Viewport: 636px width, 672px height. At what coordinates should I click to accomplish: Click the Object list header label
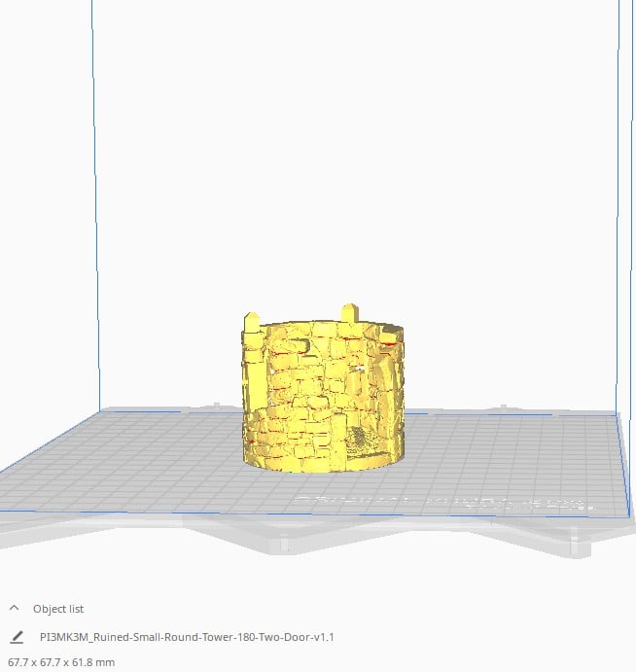pyautogui.click(x=58, y=609)
